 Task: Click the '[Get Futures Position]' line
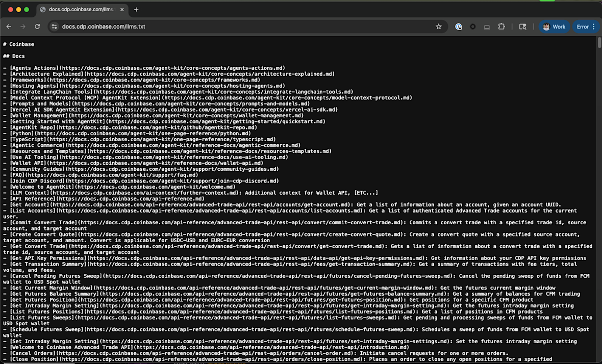(x=268, y=300)
